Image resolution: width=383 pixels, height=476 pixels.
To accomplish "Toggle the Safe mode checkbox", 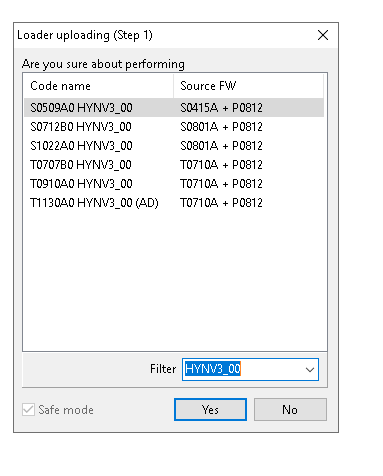I will click(28, 410).
